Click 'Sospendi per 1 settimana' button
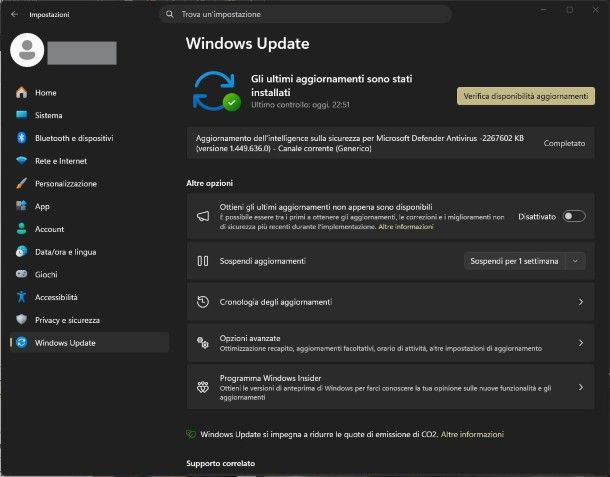This screenshot has width=610, height=477. tap(514, 261)
